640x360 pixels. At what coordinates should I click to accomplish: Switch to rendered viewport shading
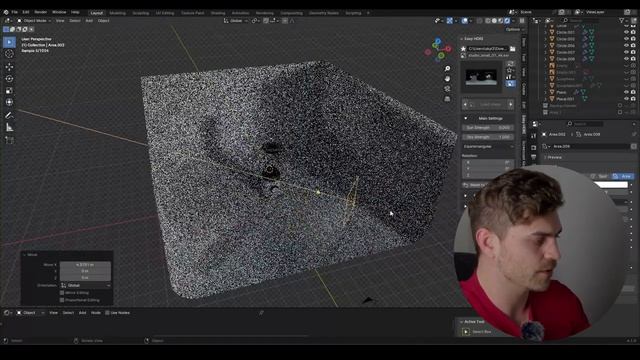pyautogui.click(x=507, y=20)
